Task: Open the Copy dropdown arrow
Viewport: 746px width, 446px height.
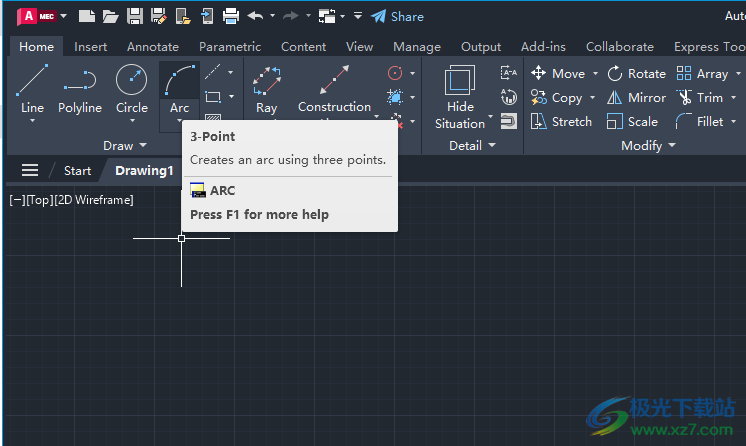Action: click(x=592, y=98)
